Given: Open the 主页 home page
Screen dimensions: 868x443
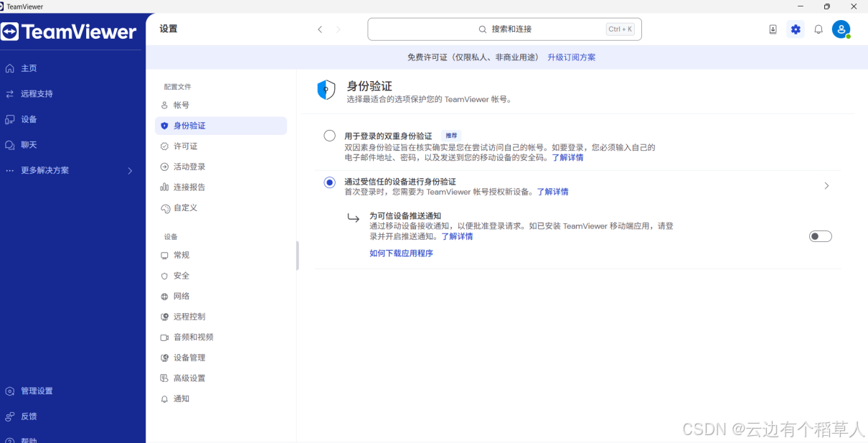Looking at the screenshot, I should pos(29,68).
